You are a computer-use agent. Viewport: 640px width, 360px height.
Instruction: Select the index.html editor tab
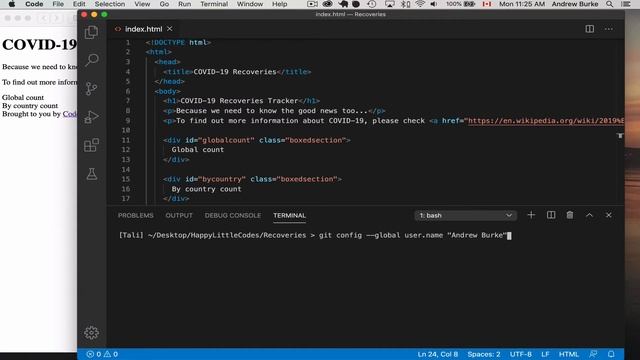pyautogui.click(x=143, y=29)
